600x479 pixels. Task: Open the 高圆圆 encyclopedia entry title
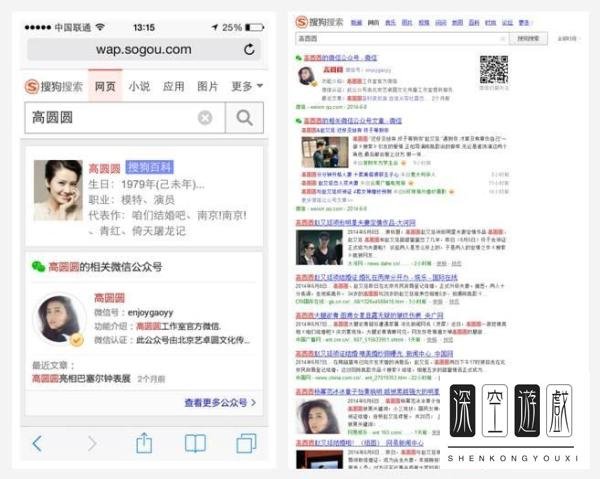pyautogui.click(x=104, y=168)
